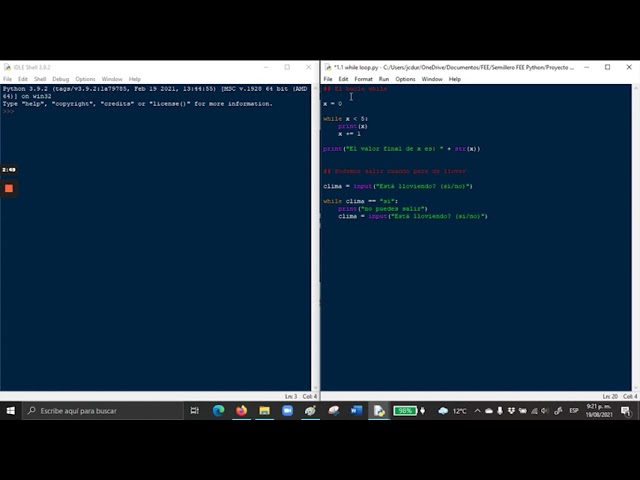Image resolution: width=640 pixels, height=480 pixels.
Task: Click the 'no puedes salir' print line
Action: click(x=383, y=209)
